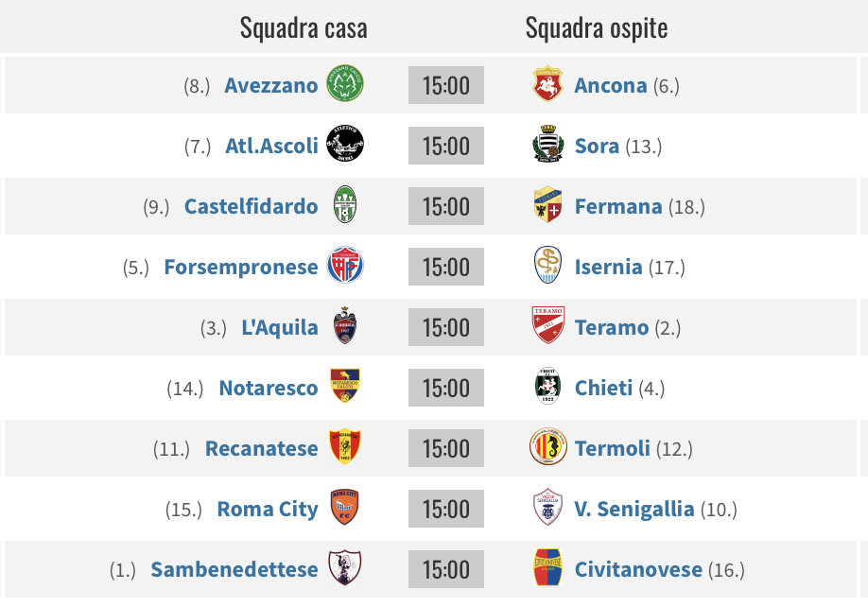Click the 15:00 Notaresco–Chieti match time
This screenshot has height=607, width=868.
point(446,388)
